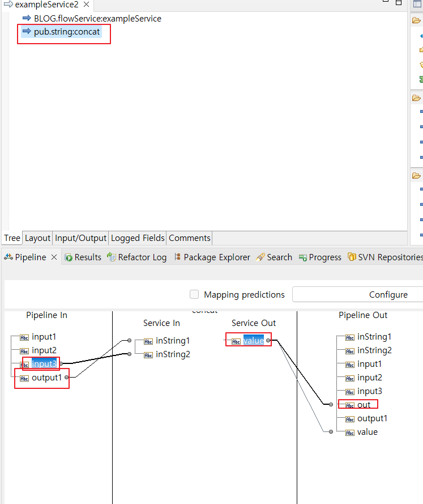The image size is (423, 504).
Task: Open the Input/Output tab
Action: (80, 238)
